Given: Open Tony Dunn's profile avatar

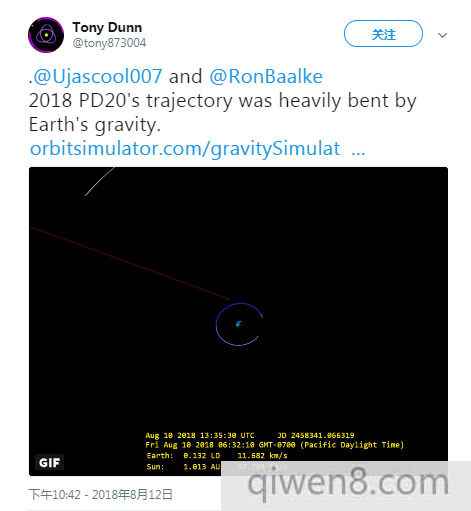Looking at the screenshot, I should pyautogui.click(x=46, y=35).
